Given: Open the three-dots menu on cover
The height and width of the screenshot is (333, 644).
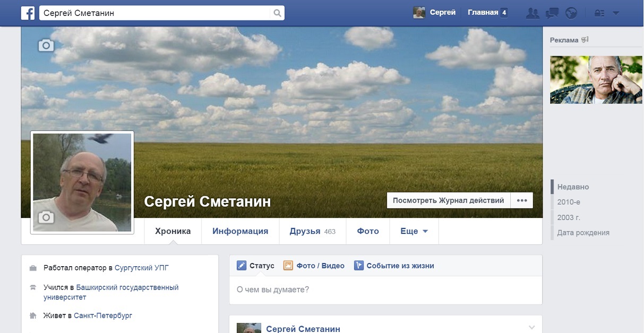Looking at the screenshot, I should click(x=521, y=200).
